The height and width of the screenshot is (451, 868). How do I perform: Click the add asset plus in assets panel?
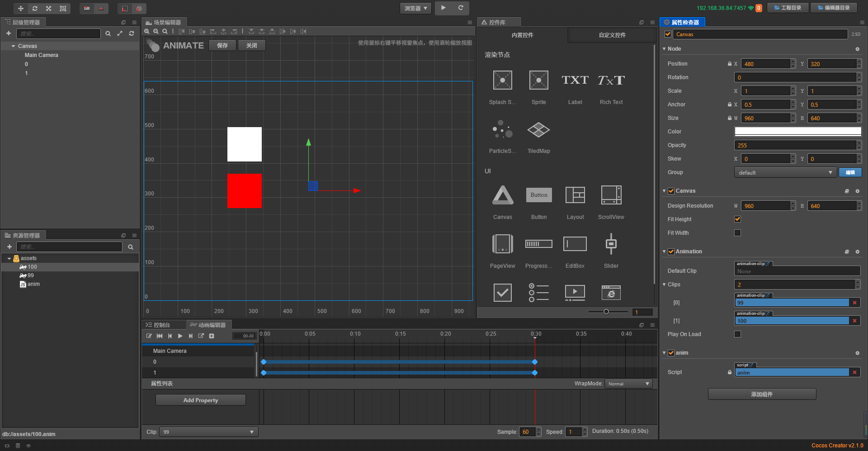click(9, 247)
